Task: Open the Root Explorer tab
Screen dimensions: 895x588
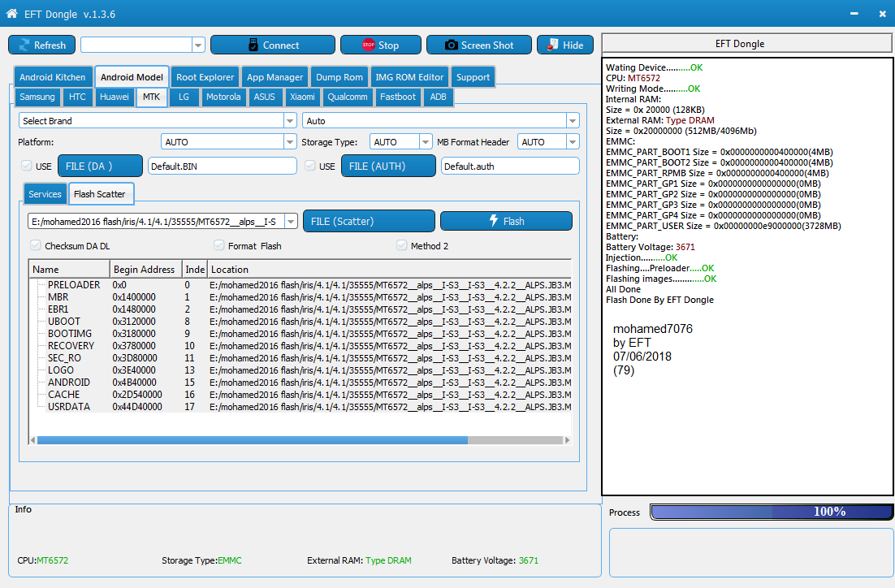Action: tap(205, 77)
